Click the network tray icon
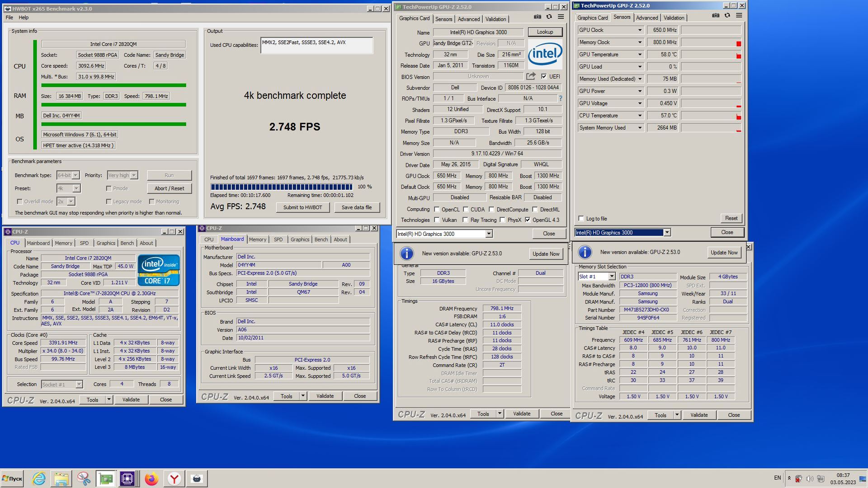Viewport: 868px width, 488px height. 821,479
